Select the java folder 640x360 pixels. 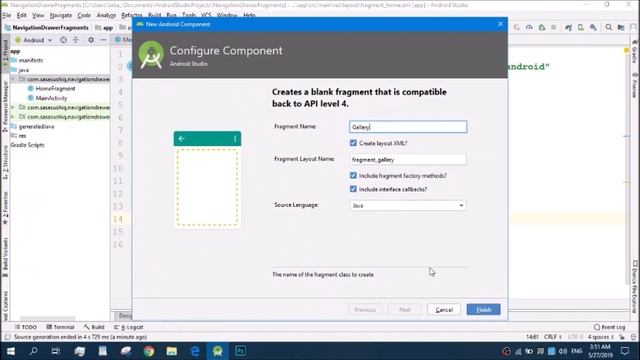23,70
